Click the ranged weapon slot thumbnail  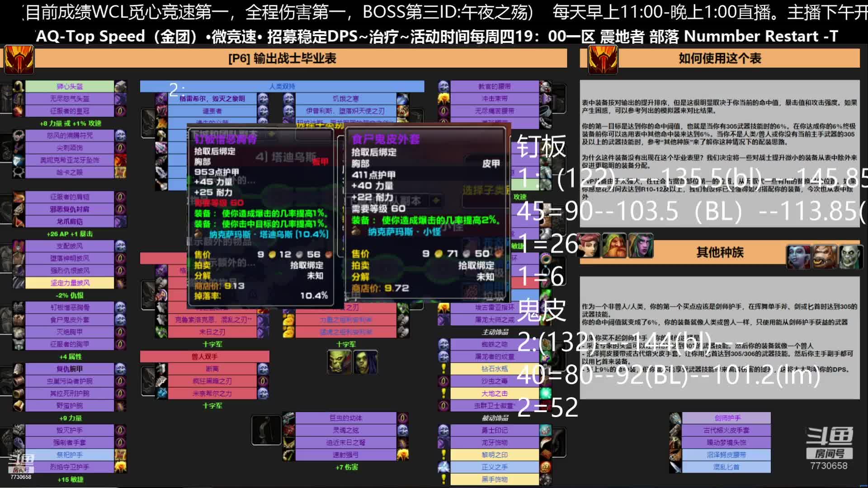tap(266, 430)
